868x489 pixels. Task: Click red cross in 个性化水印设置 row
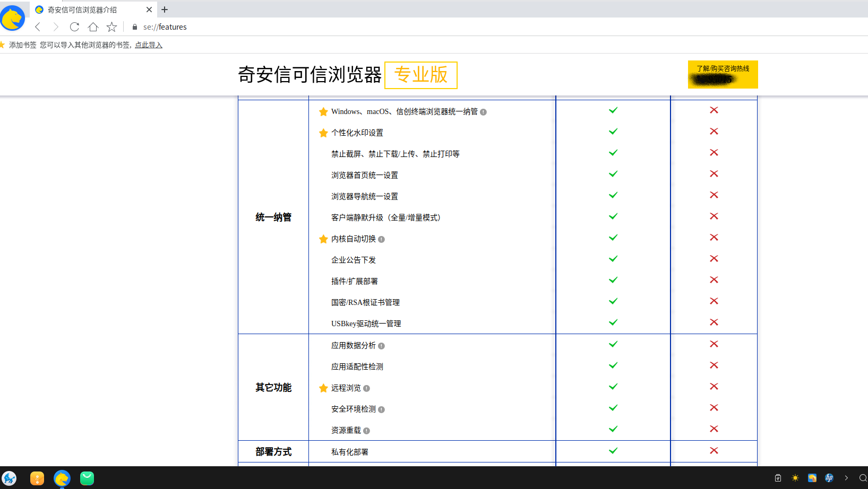(x=714, y=132)
